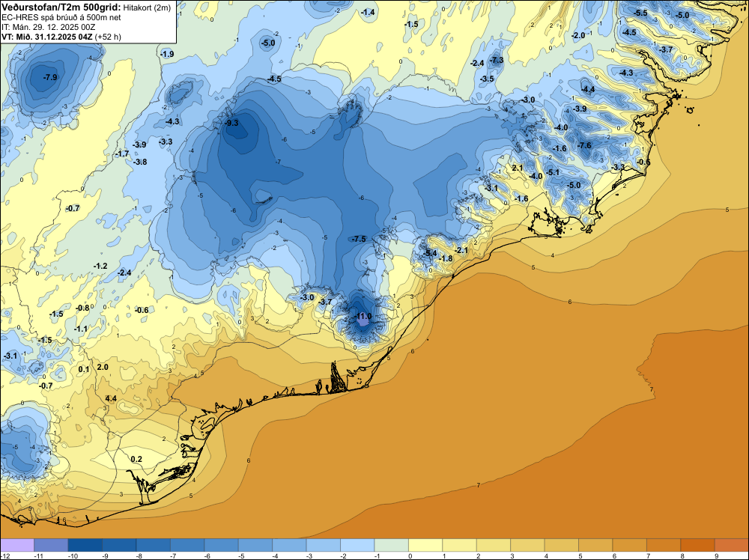The height and width of the screenshot is (560, 749).
Task: Click the blue legend swatch between -6 and -5
Action: pos(221,545)
